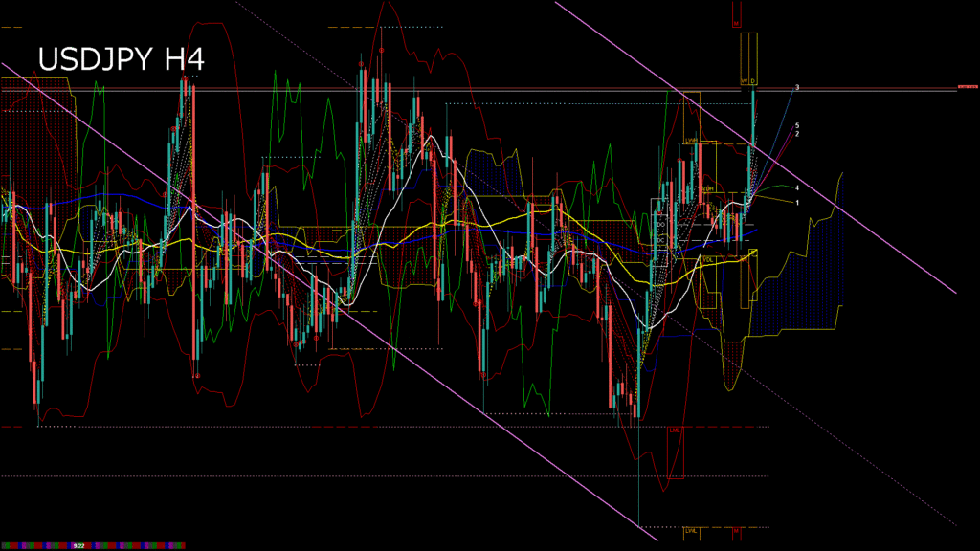The width and height of the screenshot is (980, 551).
Task: Click the YDL level label
Action: [708, 259]
